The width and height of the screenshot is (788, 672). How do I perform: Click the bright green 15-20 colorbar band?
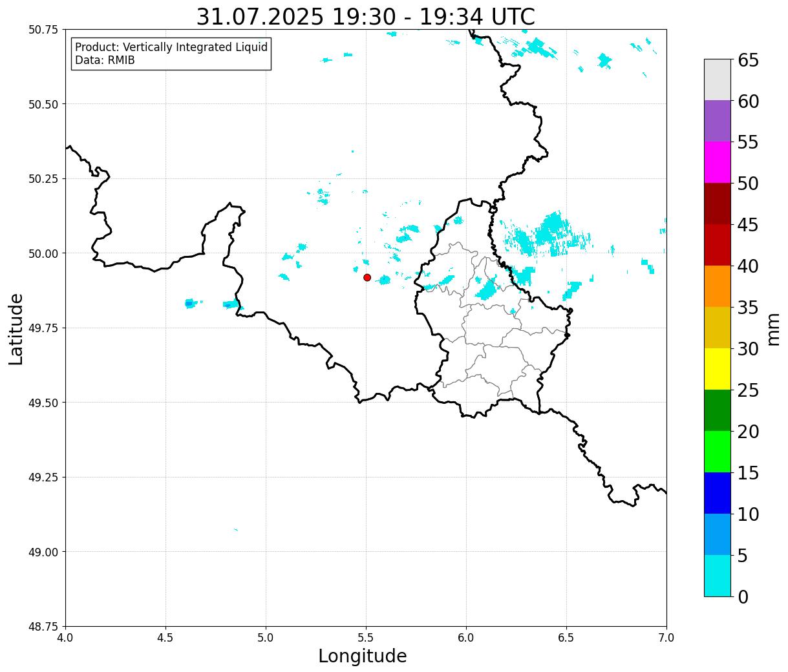(718, 452)
